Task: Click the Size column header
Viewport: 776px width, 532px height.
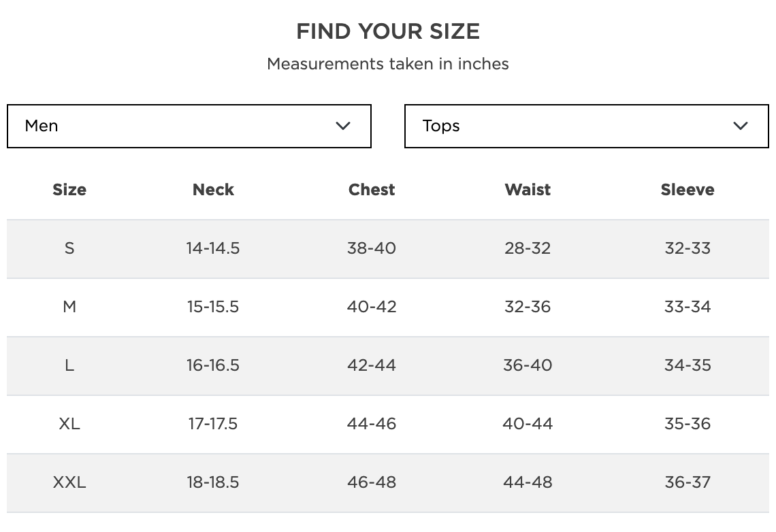Action: (69, 190)
